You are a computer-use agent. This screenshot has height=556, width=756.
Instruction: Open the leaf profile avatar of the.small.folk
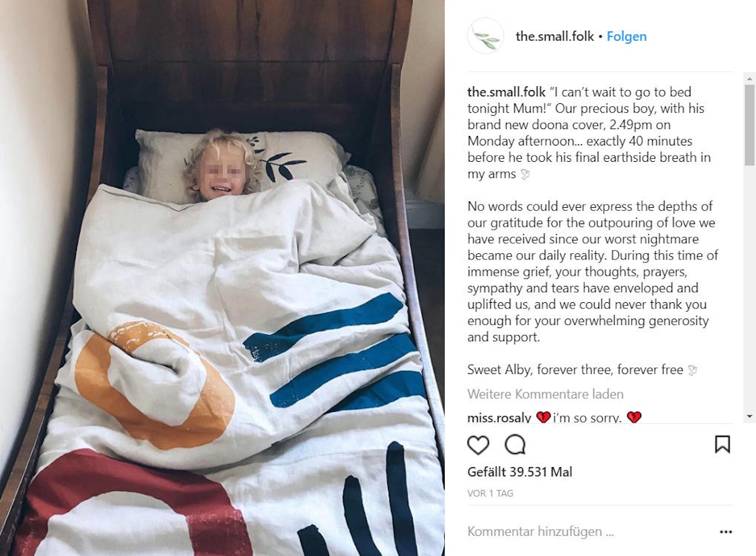pos(486,36)
